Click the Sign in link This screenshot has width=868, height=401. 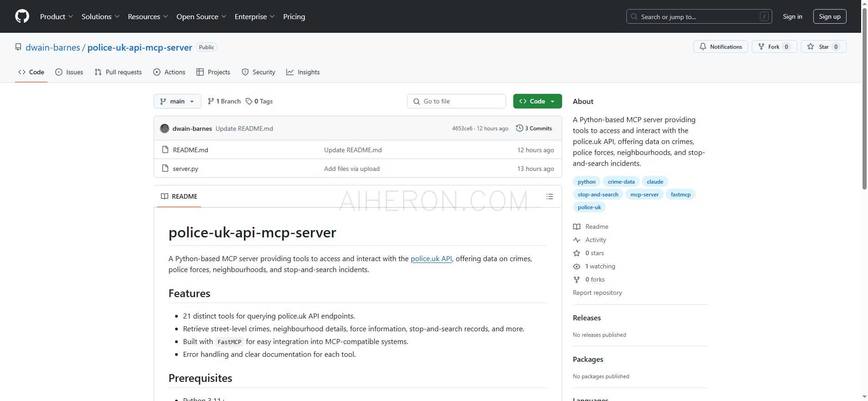point(792,16)
